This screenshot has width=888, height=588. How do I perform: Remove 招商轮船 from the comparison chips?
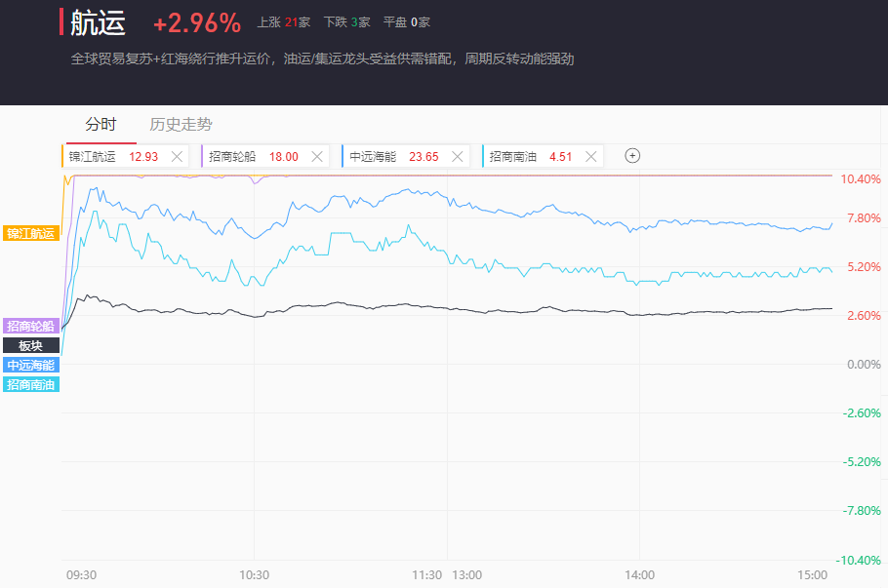pyautogui.click(x=316, y=156)
